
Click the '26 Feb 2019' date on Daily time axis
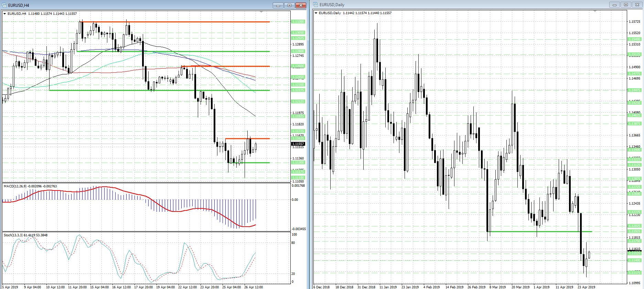(x=476, y=287)
